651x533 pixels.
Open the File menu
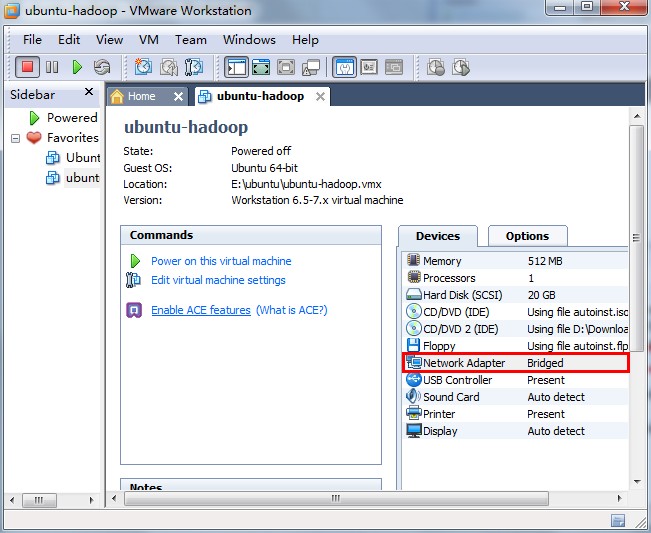pyautogui.click(x=32, y=40)
